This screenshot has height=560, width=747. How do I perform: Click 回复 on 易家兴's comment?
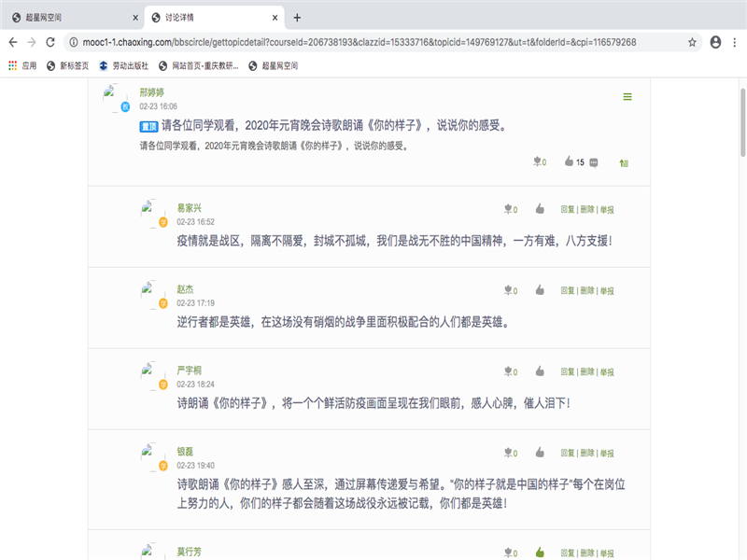tap(568, 209)
